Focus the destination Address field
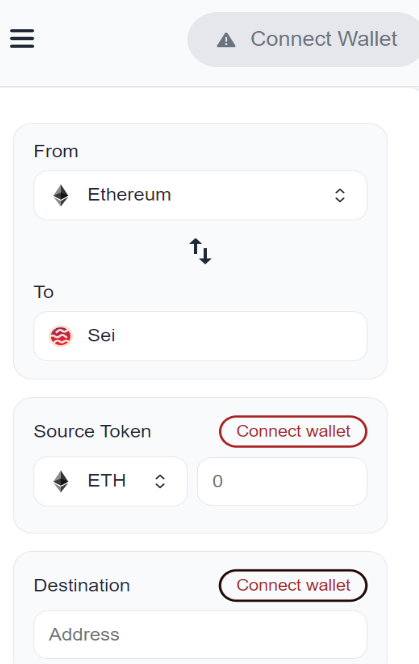419x664 pixels. click(200, 634)
